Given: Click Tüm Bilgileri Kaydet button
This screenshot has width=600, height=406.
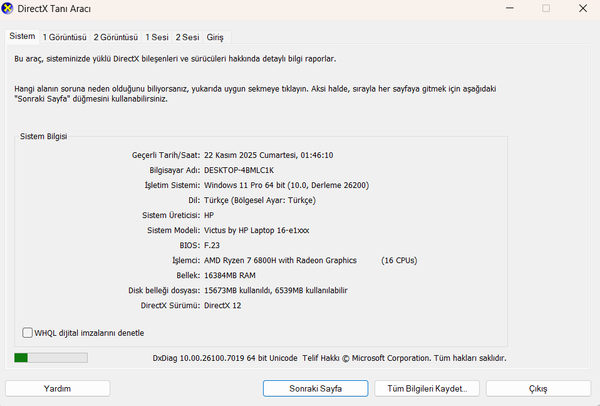Looking at the screenshot, I should click(427, 388).
